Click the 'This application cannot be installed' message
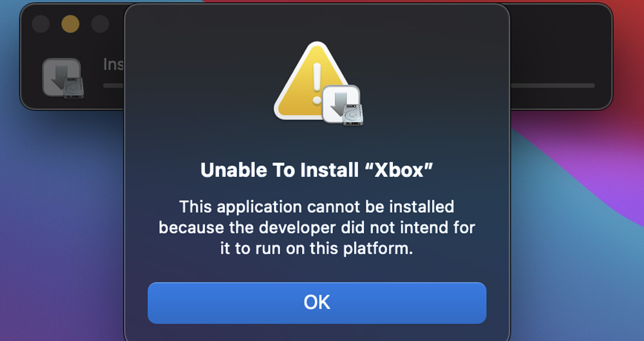This screenshot has height=341, width=644. click(317, 207)
